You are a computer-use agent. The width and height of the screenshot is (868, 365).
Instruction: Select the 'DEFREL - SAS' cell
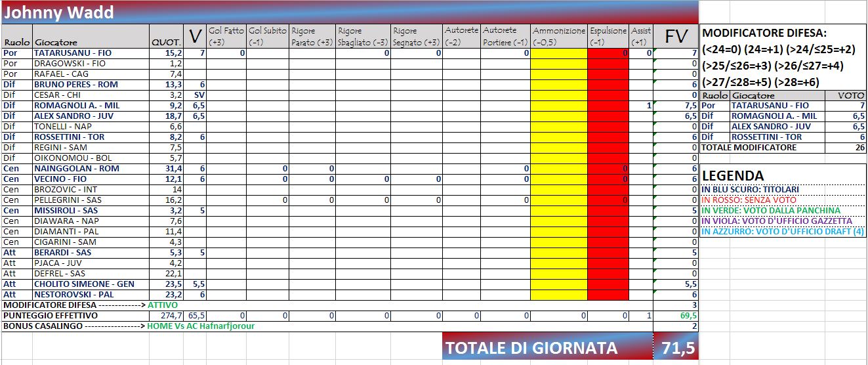click(91, 273)
